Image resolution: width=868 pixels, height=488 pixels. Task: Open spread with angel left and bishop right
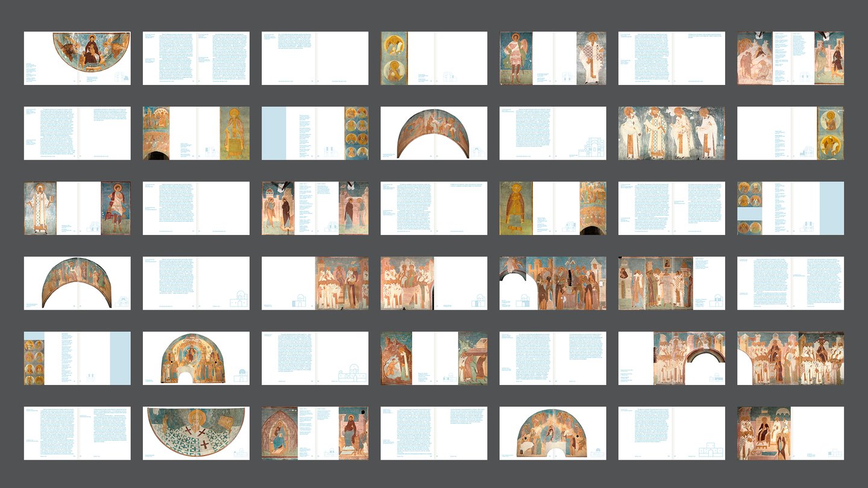coord(553,58)
